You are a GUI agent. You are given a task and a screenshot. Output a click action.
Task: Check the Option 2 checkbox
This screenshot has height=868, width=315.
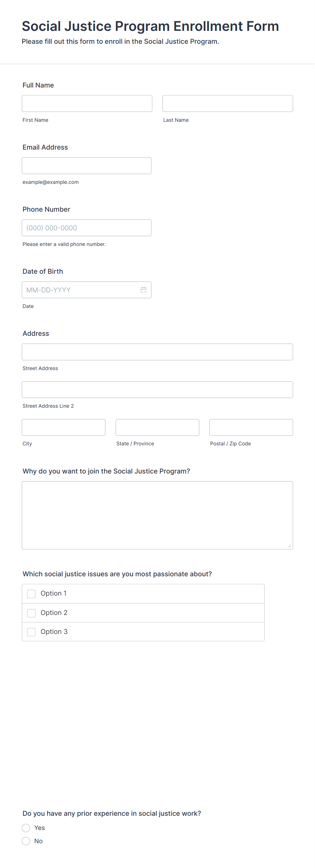(31, 613)
